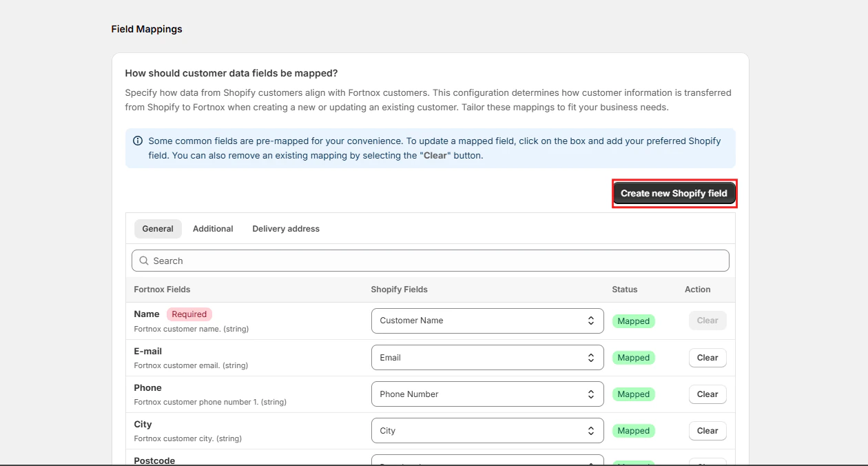Select the Delivery address tab

pos(286,229)
